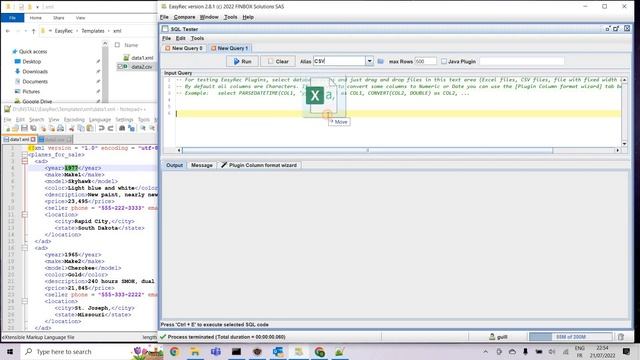Screen dimensions: 640x360
Task: Open Windows Start menu
Action: pyautogui.click(x=9, y=351)
